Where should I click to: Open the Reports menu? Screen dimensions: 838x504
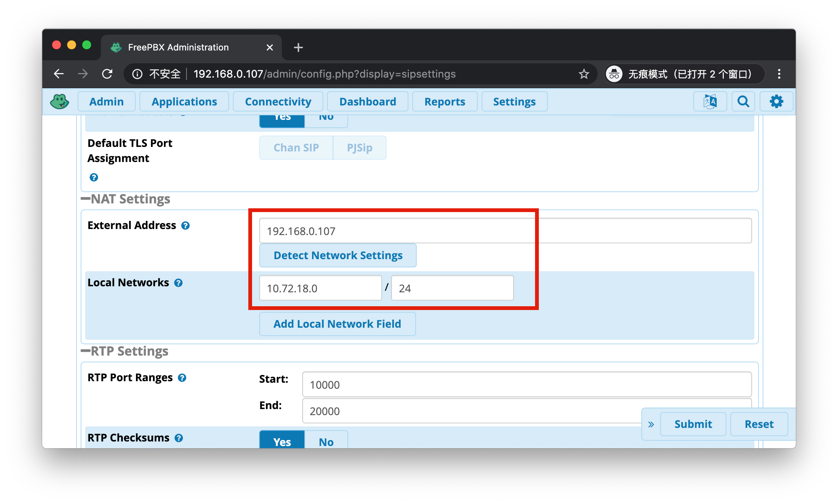445,101
